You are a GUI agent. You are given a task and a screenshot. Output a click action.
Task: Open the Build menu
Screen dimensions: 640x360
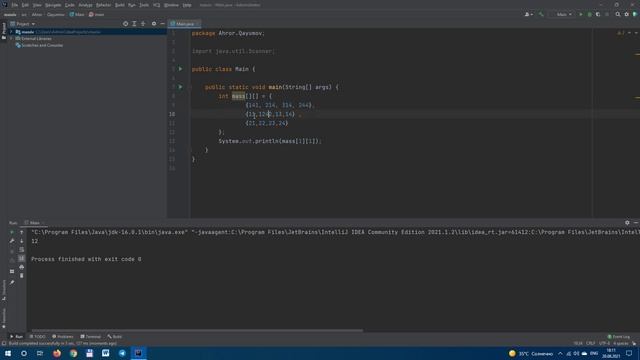click(120, 5)
